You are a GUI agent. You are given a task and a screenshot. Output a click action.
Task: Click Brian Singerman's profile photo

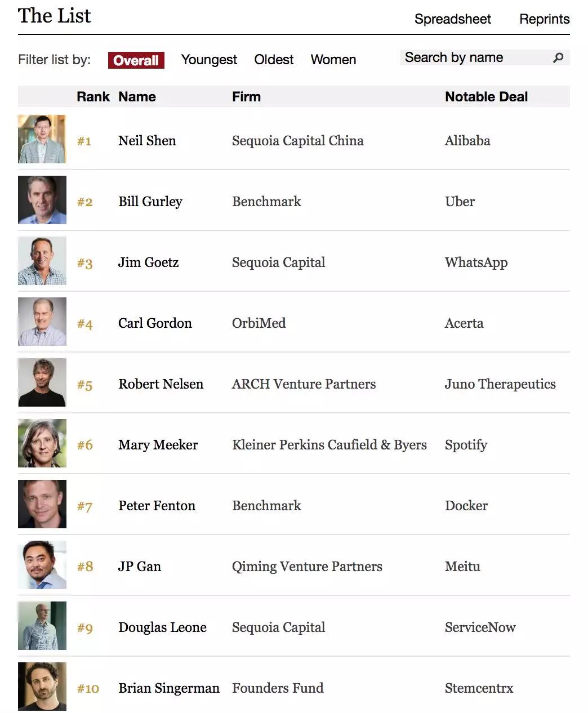tap(42, 687)
